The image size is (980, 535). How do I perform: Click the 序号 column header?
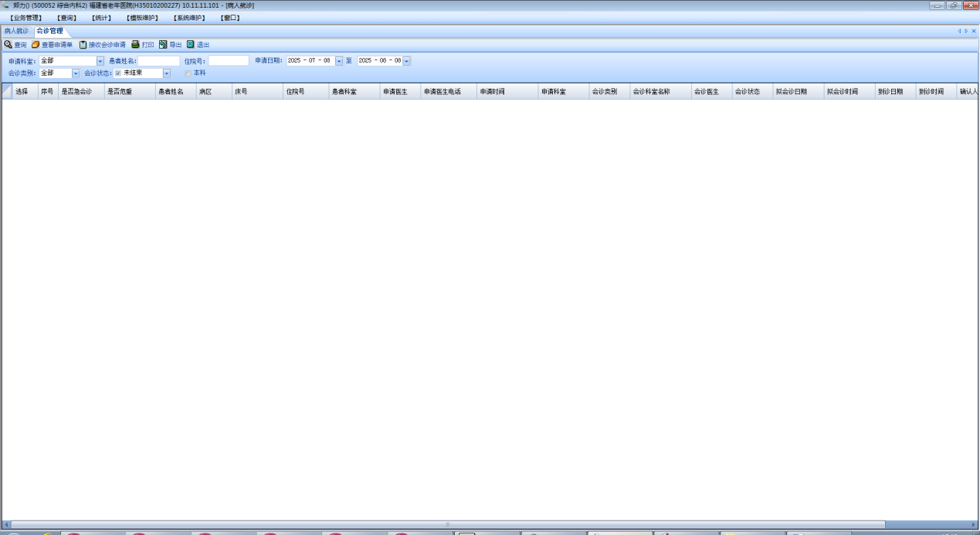coord(48,91)
